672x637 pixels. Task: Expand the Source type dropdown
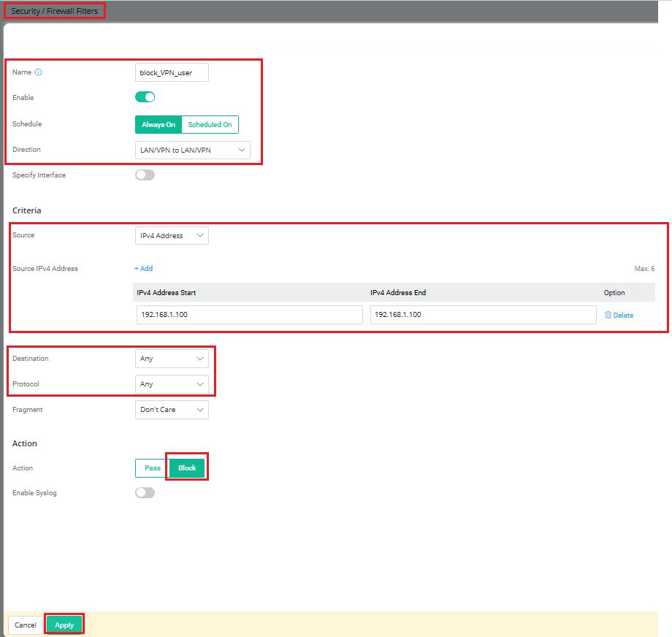pyautogui.click(x=172, y=235)
